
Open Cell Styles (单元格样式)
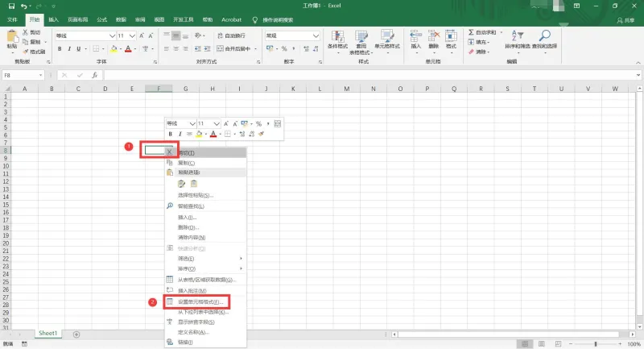(387, 40)
